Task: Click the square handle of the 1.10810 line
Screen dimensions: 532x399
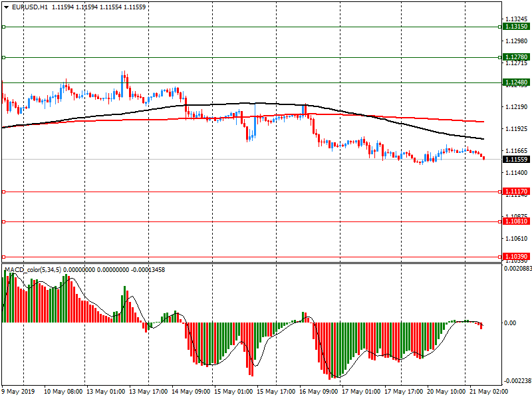Action: click(3, 221)
